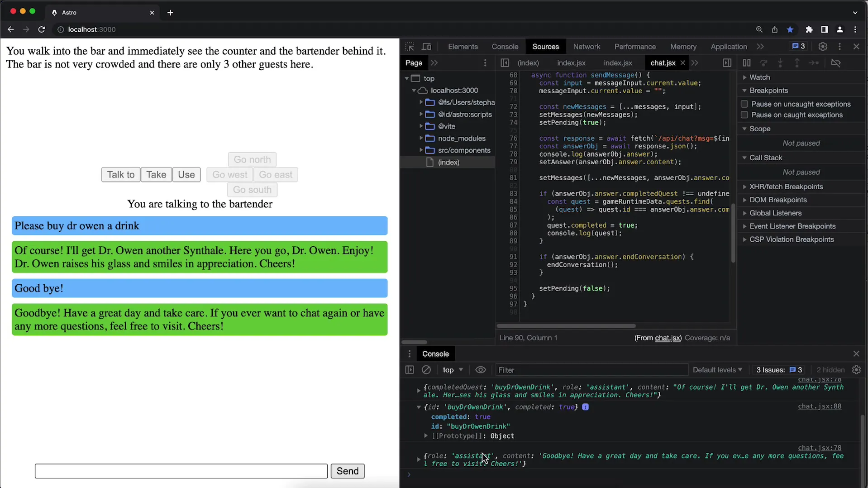
Task: Expand the Prototype Object entry in console
Action: (426, 436)
